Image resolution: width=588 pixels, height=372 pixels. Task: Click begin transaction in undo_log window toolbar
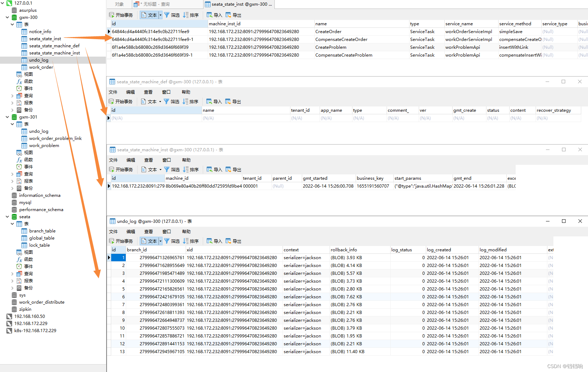tap(121, 241)
